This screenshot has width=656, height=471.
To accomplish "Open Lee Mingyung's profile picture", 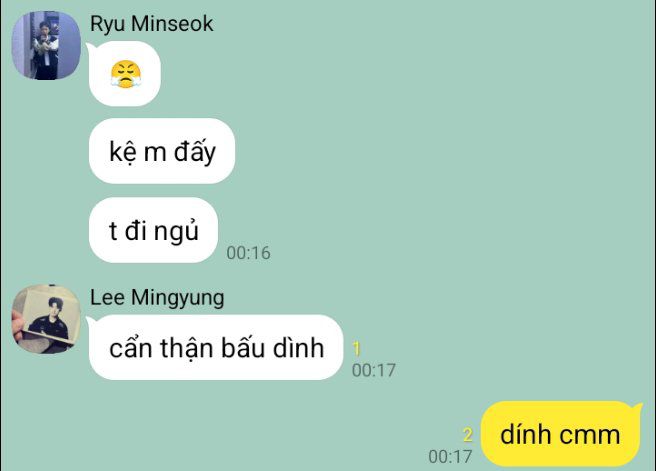I will click(46, 319).
